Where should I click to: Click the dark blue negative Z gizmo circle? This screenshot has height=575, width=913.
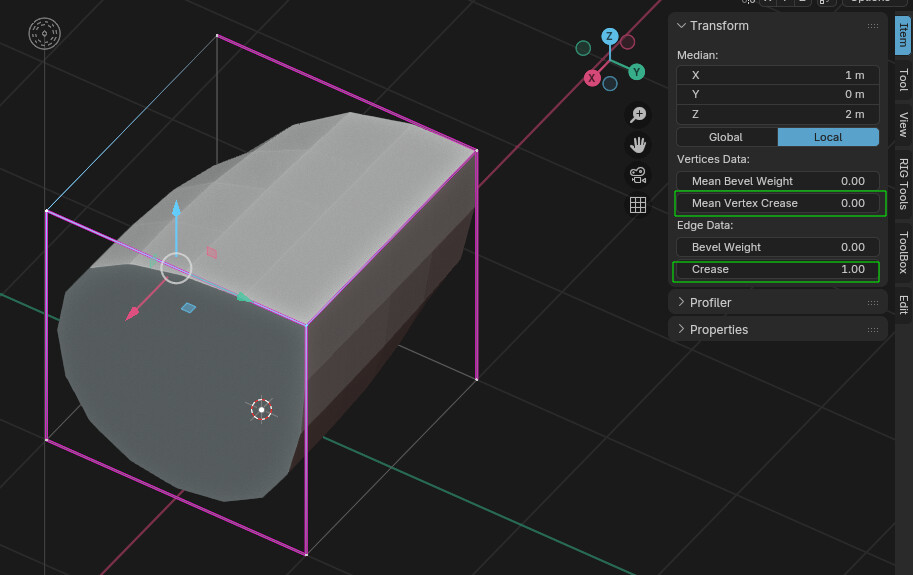click(610, 84)
